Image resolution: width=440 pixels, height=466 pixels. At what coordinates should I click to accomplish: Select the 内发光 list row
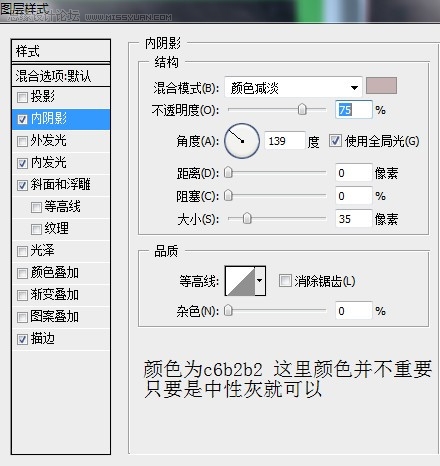coord(61,163)
